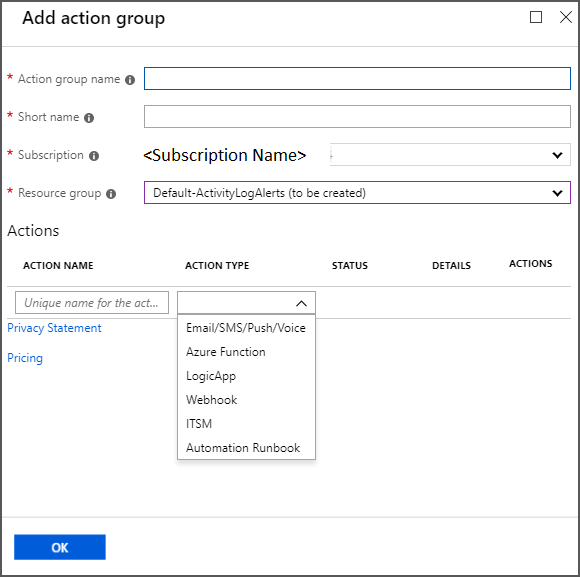Select Email/SMS/Push/Voice action type

tap(246, 328)
